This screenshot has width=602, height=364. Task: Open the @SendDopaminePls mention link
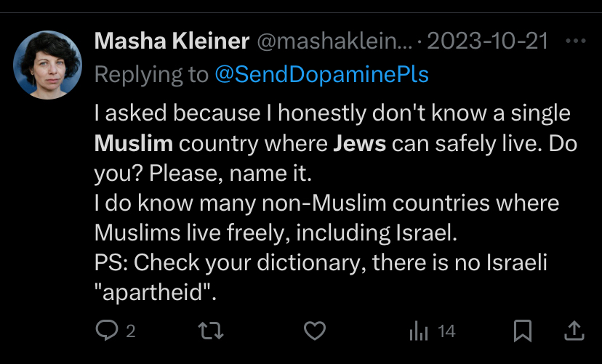[322, 74]
